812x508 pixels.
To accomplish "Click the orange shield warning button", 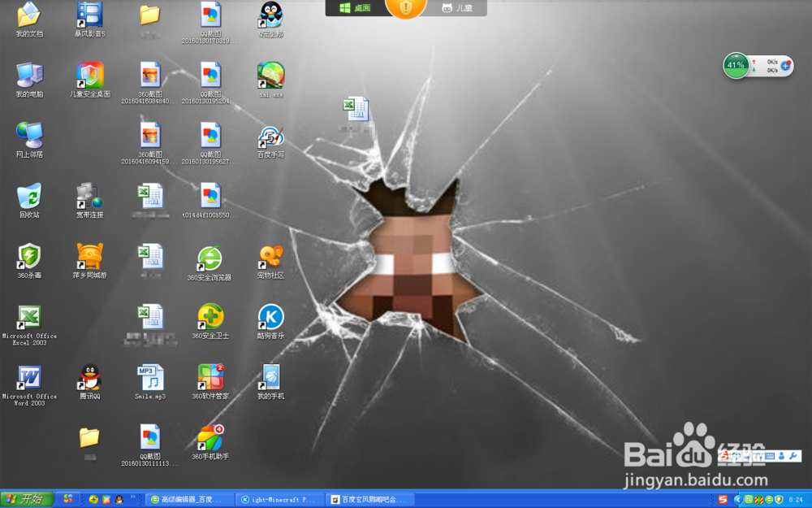I will (406, 7).
